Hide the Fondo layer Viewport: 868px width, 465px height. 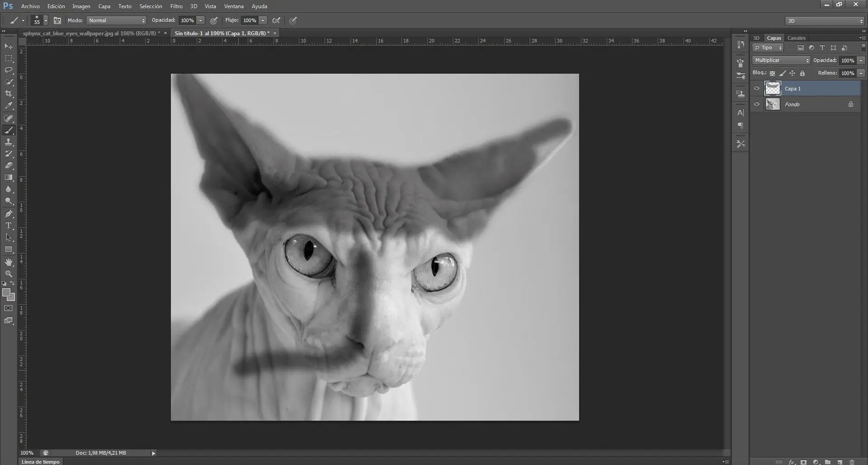(x=757, y=104)
